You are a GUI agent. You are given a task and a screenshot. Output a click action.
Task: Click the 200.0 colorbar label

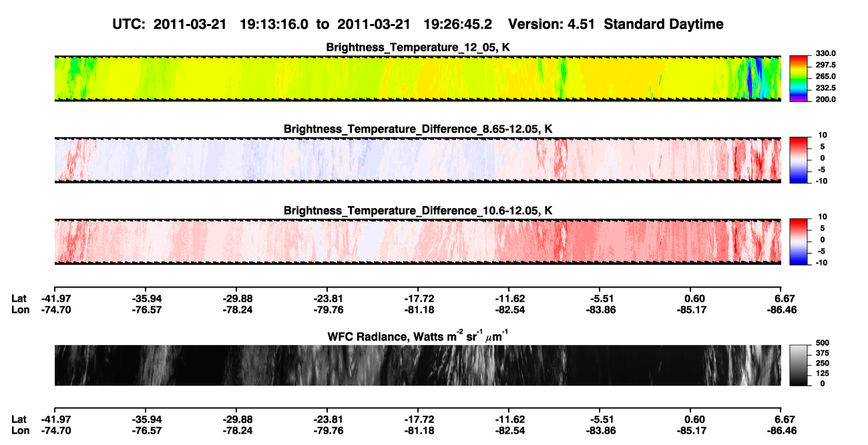coord(826,99)
